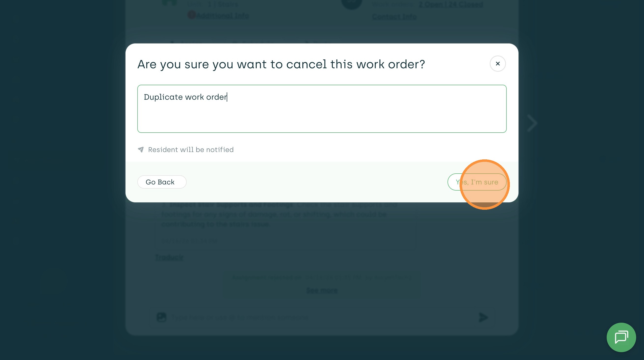This screenshot has width=644, height=360.
Task: Click the paper plane notification icon
Action: pyautogui.click(x=141, y=150)
